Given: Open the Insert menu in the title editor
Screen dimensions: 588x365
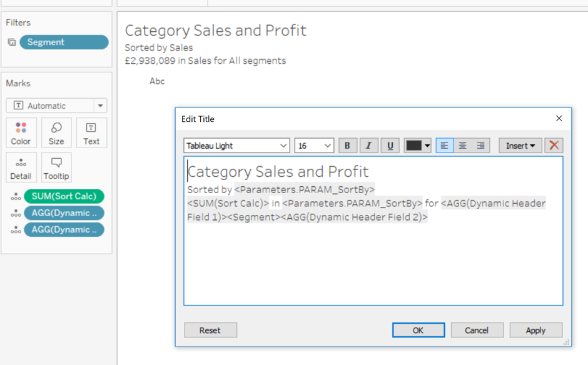Looking at the screenshot, I should (520, 145).
